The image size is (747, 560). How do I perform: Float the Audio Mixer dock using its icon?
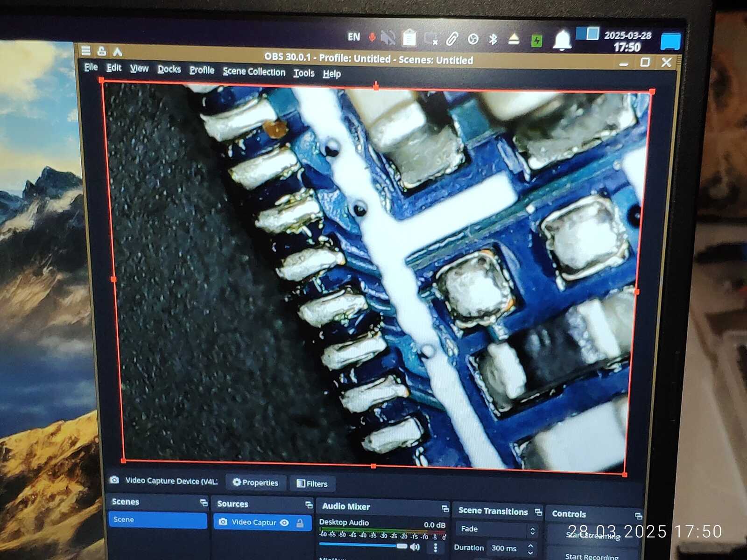pos(445,508)
